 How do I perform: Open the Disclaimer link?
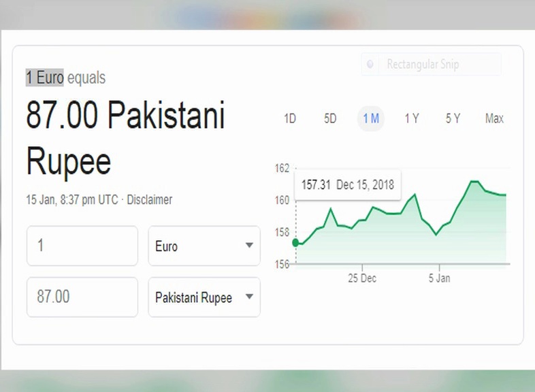tap(150, 199)
